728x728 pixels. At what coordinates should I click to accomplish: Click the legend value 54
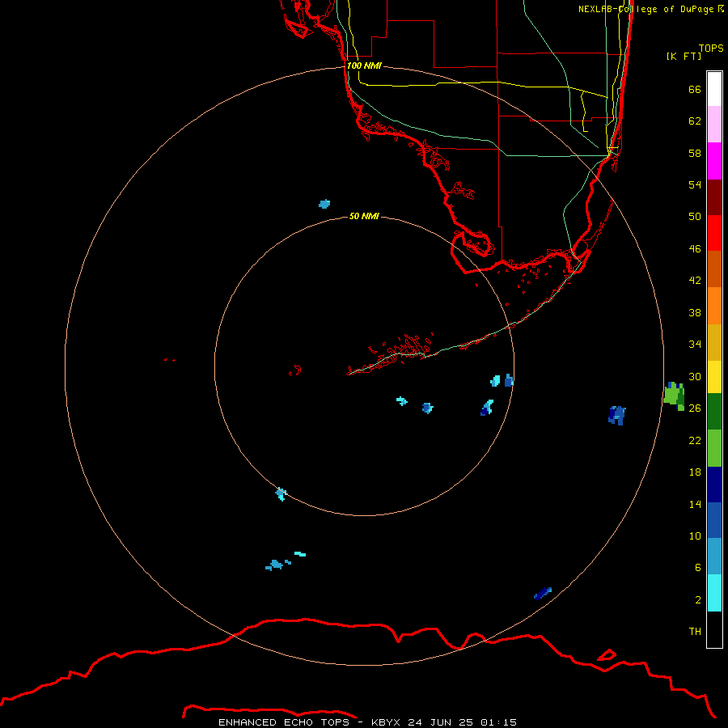coord(695,184)
